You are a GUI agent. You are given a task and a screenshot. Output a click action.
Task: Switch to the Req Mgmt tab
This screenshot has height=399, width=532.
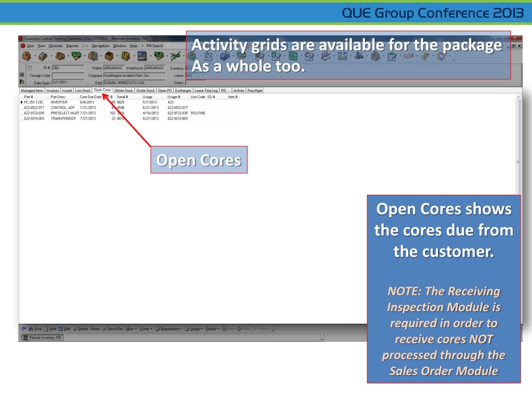click(x=255, y=90)
